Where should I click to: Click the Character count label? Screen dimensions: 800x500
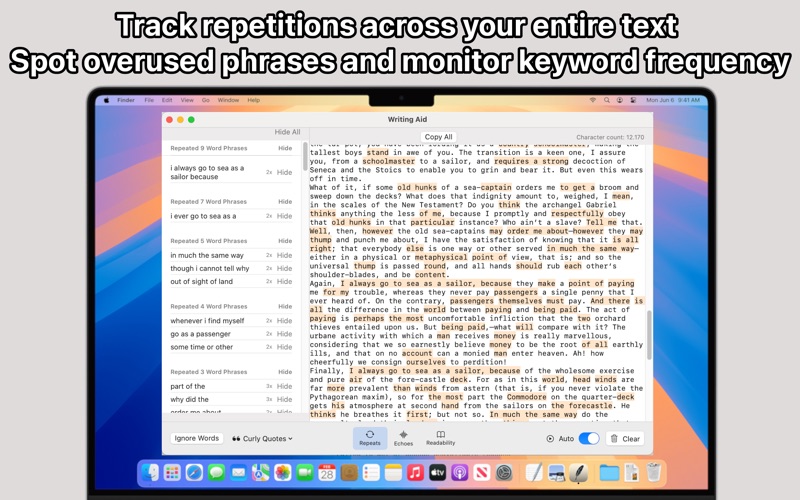(610, 137)
